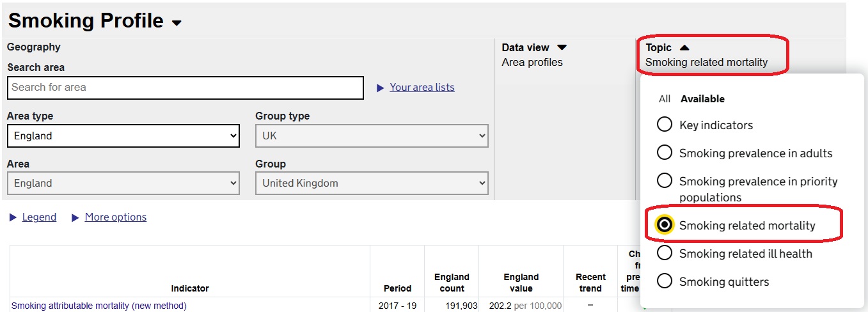Select Smoking related ill health radio button

(665, 253)
